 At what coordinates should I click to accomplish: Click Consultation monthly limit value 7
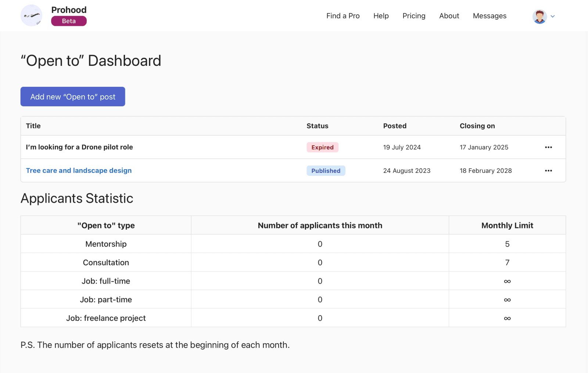point(507,262)
